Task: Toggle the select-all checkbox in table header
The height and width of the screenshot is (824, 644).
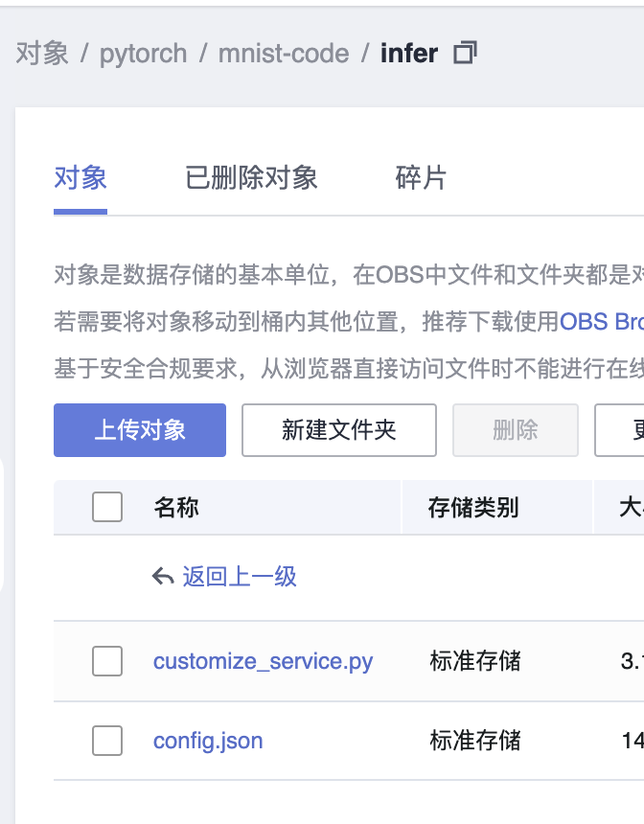Action: pyautogui.click(x=107, y=507)
